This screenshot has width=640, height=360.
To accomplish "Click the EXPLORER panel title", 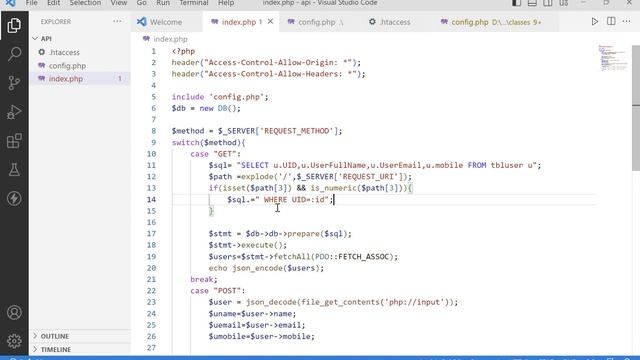I will [56, 22].
